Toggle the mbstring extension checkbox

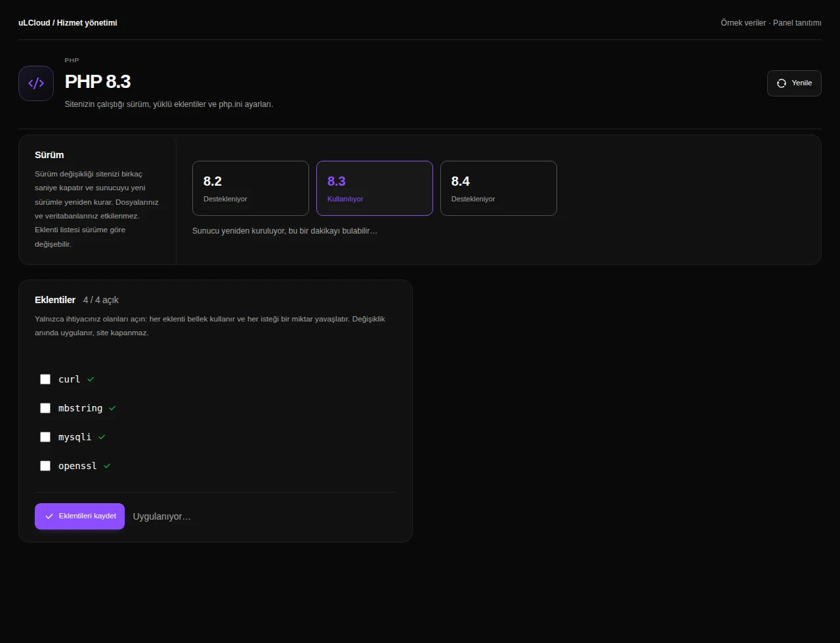point(45,408)
